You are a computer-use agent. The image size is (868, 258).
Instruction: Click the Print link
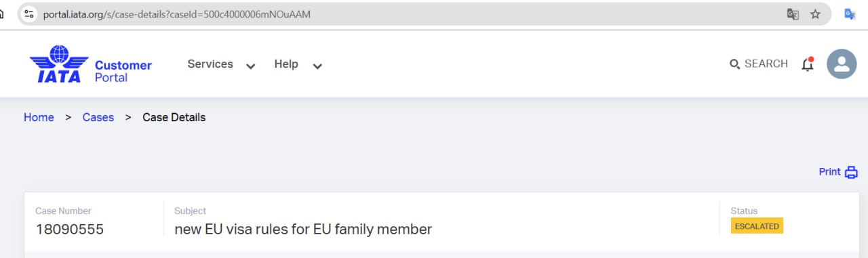829,172
